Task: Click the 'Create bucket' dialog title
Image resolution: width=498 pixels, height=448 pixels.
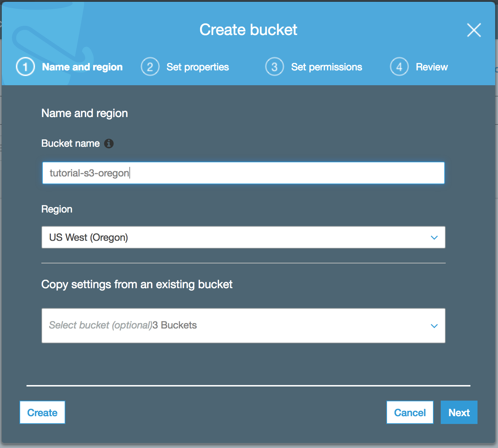Action: click(248, 30)
